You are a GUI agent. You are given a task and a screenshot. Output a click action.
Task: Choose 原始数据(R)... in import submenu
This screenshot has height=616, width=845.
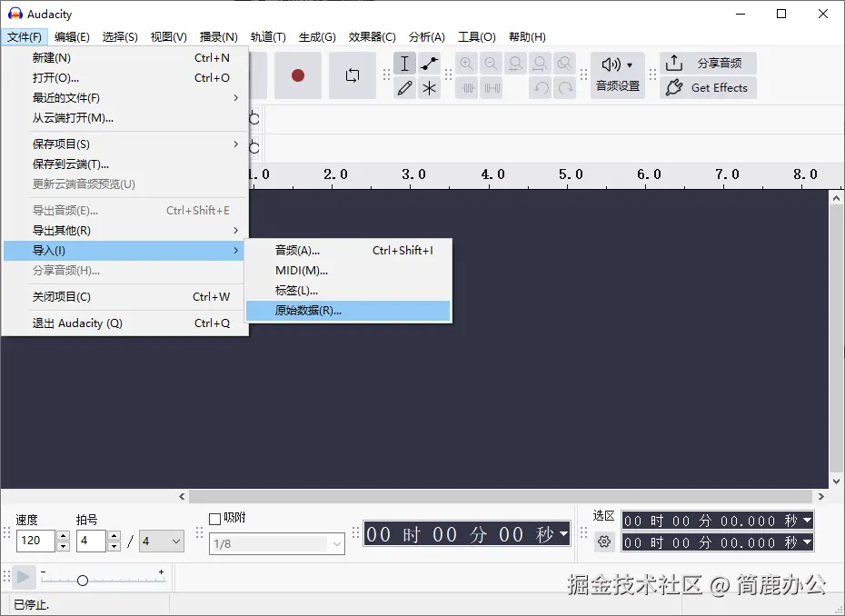(x=348, y=311)
